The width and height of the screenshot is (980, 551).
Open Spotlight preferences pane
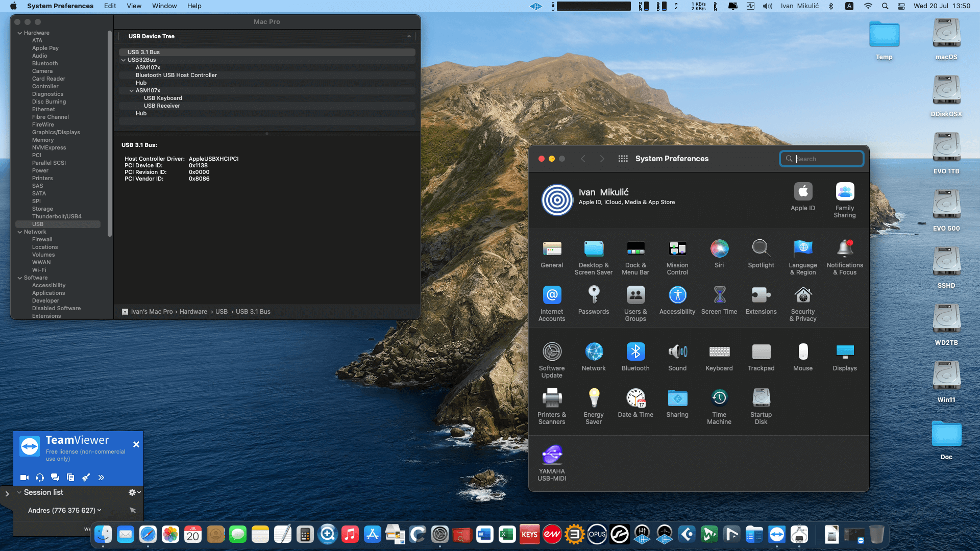tap(761, 254)
